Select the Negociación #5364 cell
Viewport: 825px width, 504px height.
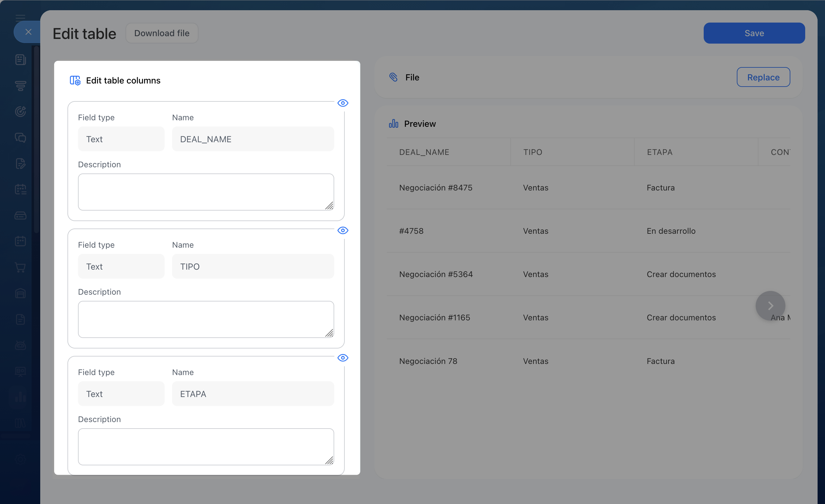click(436, 275)
